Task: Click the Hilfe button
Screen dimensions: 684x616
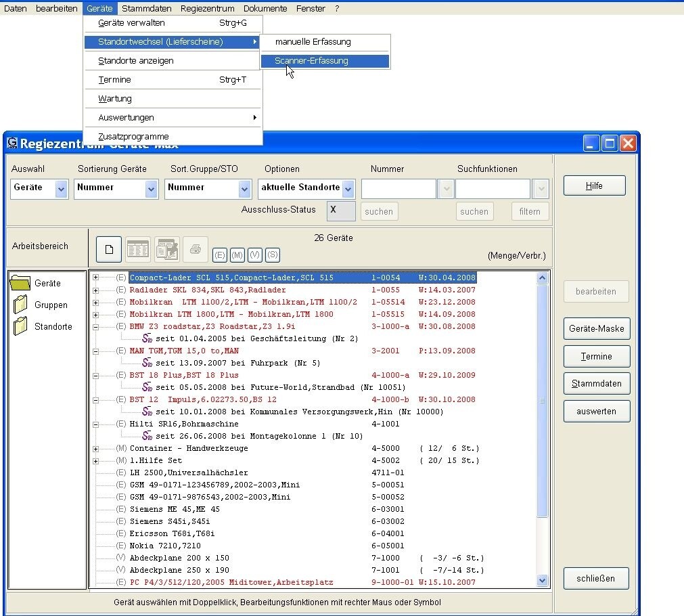Action: point(594,185)
